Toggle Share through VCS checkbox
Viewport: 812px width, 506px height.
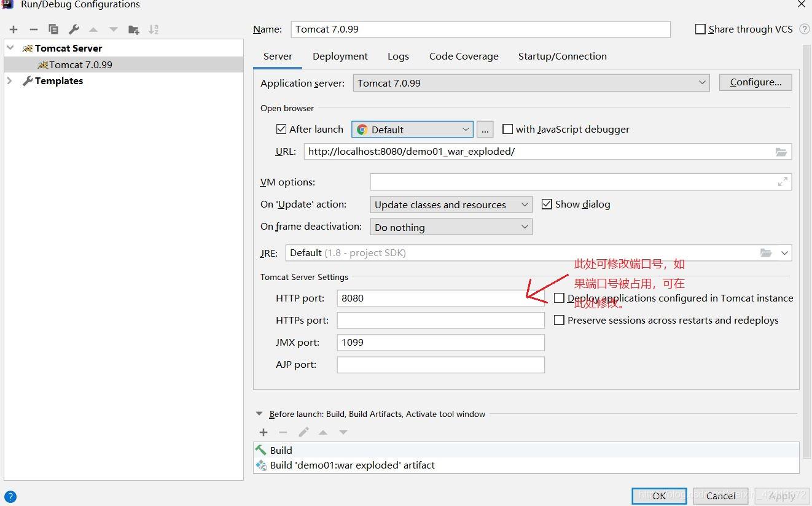pyautogui.click(x=700, y=29)
